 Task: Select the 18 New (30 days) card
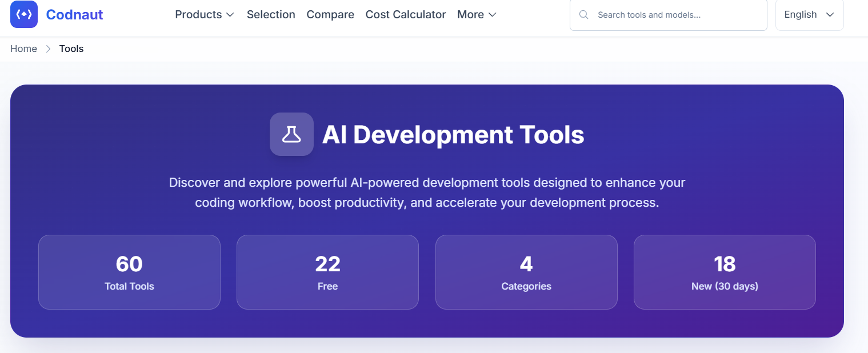725,272
